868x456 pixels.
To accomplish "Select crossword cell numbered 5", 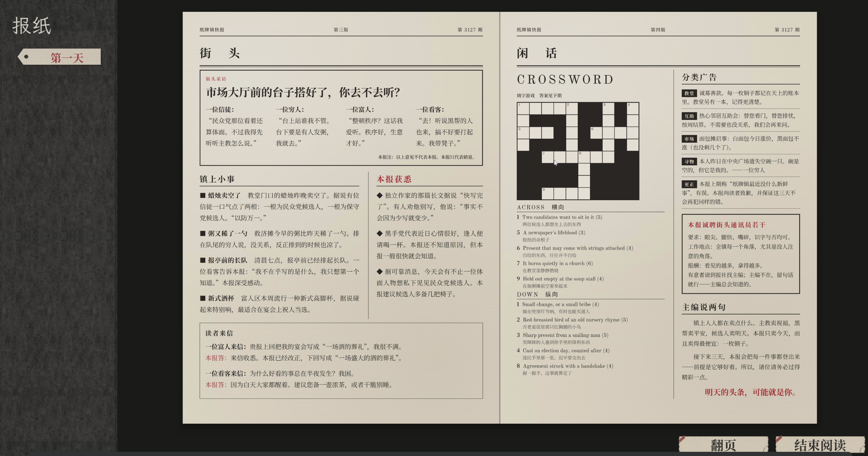I will coord(523,133).
